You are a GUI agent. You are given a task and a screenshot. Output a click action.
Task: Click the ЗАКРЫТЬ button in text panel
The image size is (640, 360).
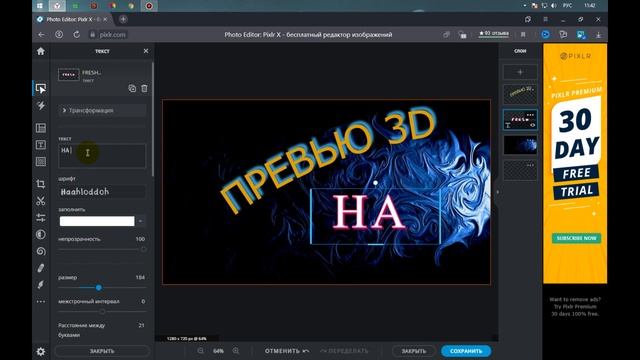102,351
